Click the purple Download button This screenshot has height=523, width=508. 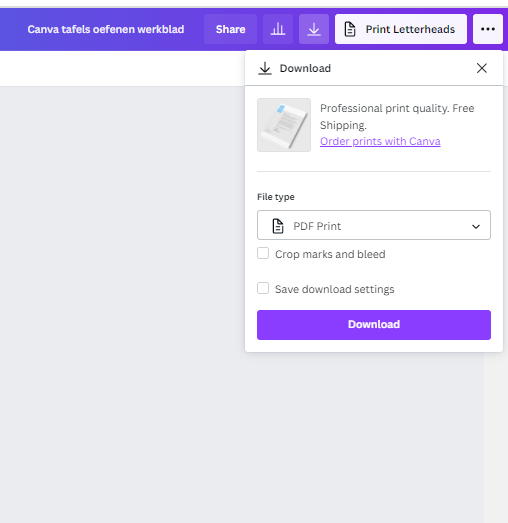[374, 325]
